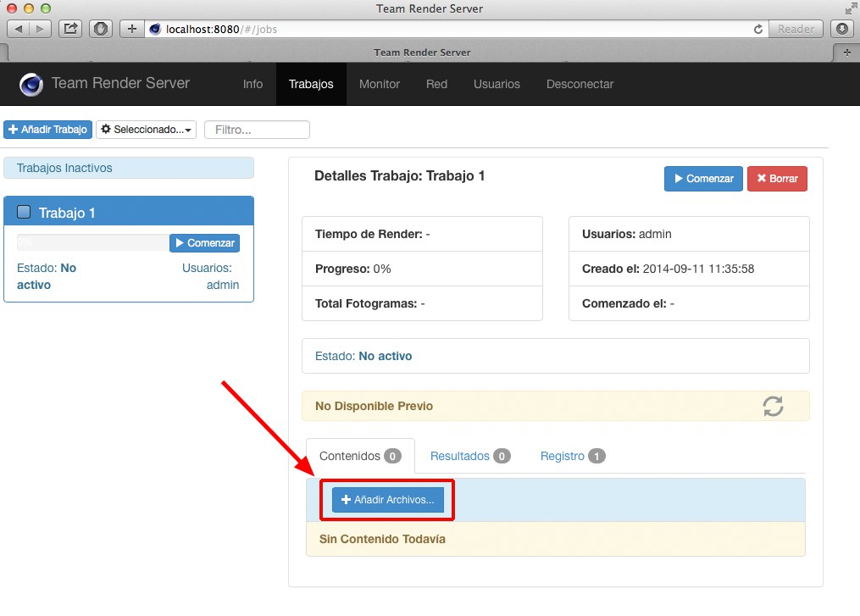The width and height of the screenshot is (860, 616).
Task: Click the Cinema 4D Team Render logo
Action: (x=31, y=84)
